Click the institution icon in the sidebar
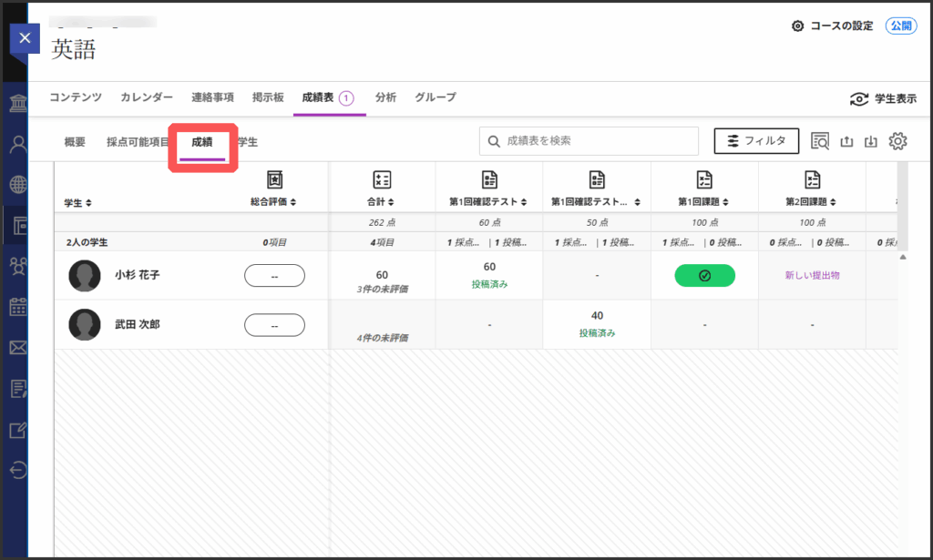The height and width of the screenshot is (560, 933). (17, 102)
